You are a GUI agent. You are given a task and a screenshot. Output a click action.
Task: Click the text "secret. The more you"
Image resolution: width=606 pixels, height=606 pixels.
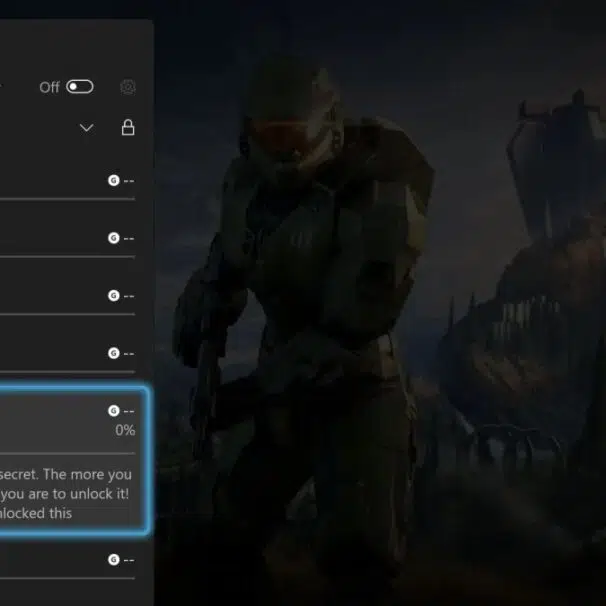coord(66,474)
